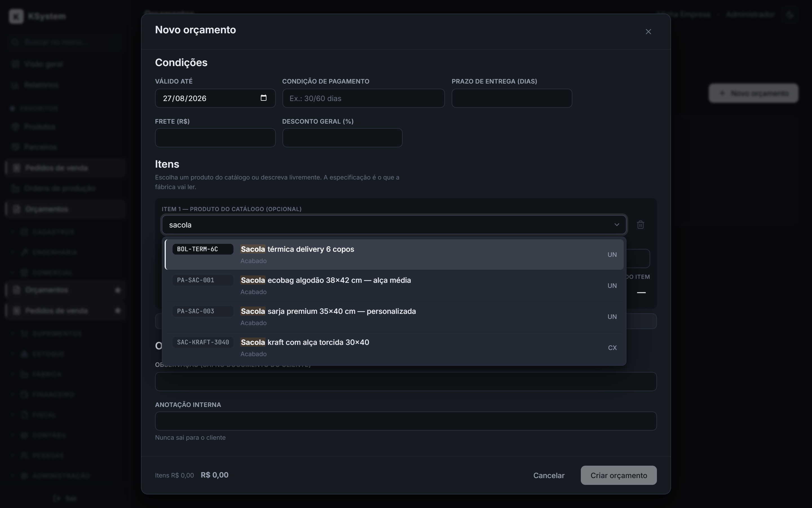Click the 'Escolha um produto do catálogo' description
Screen dimensions: 812x508
(277, 182)
